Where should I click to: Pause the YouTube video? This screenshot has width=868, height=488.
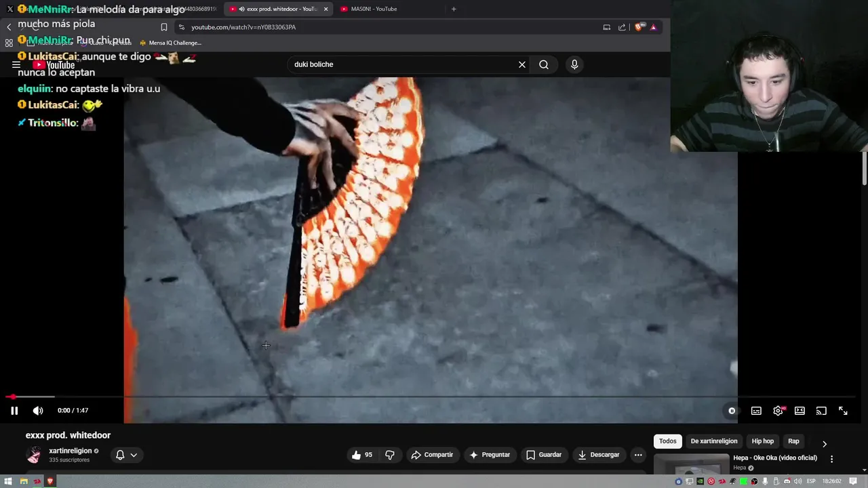[x=14, y=411]
